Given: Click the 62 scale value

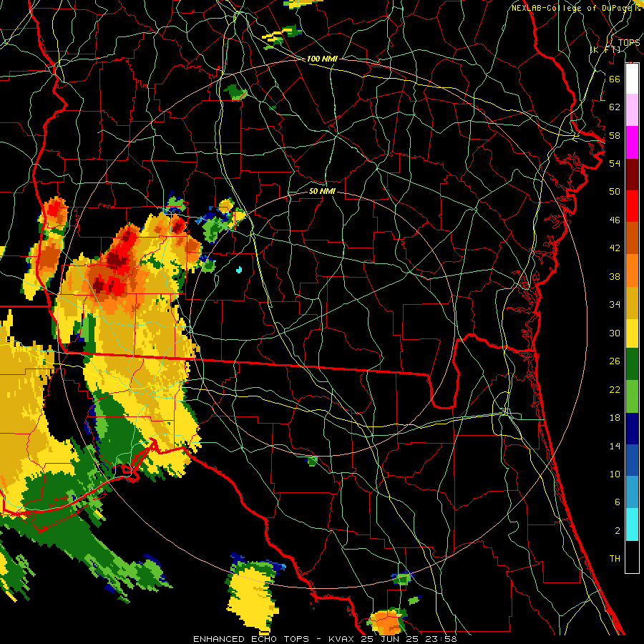Looking at the screenshot, I should tap(615, 107).
